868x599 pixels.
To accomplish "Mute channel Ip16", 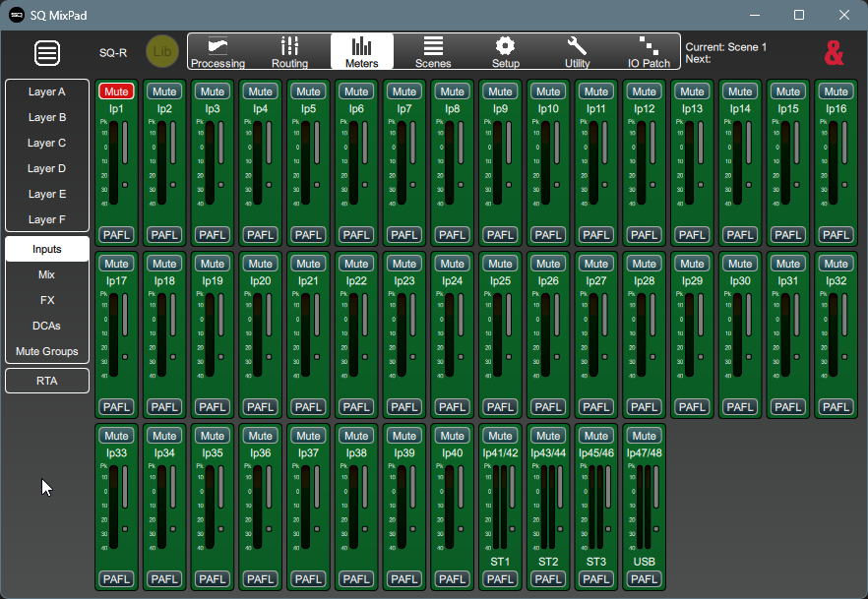I will pyautogui.click(x=836, y=91).
